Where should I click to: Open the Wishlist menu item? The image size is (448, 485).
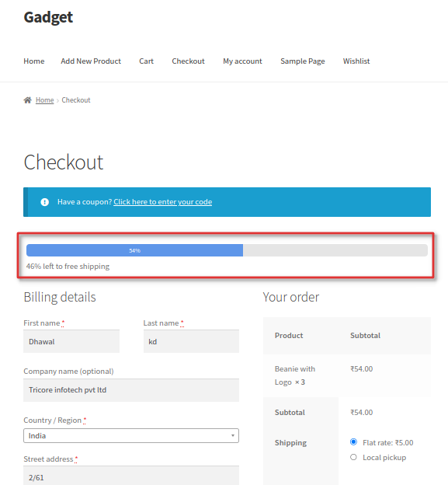click(x=356, y=61)
